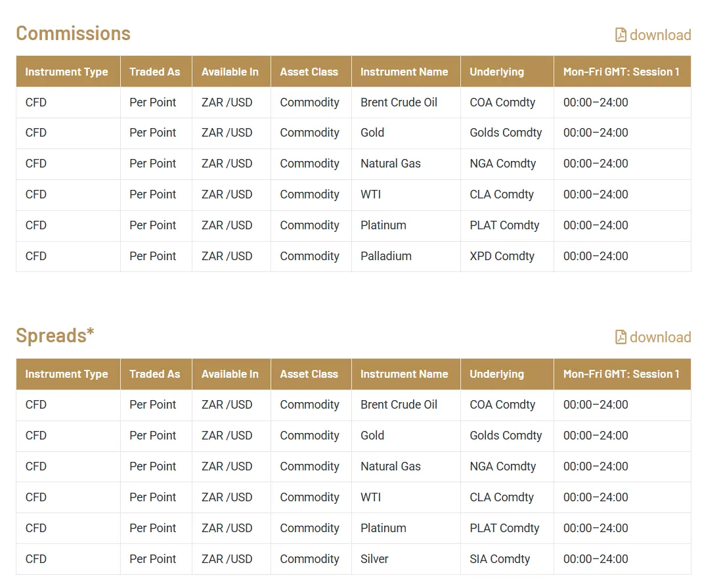The width and height of the screenshot is (721, 588).
Task: Open the Commissions download link
Action: [659, 35]
